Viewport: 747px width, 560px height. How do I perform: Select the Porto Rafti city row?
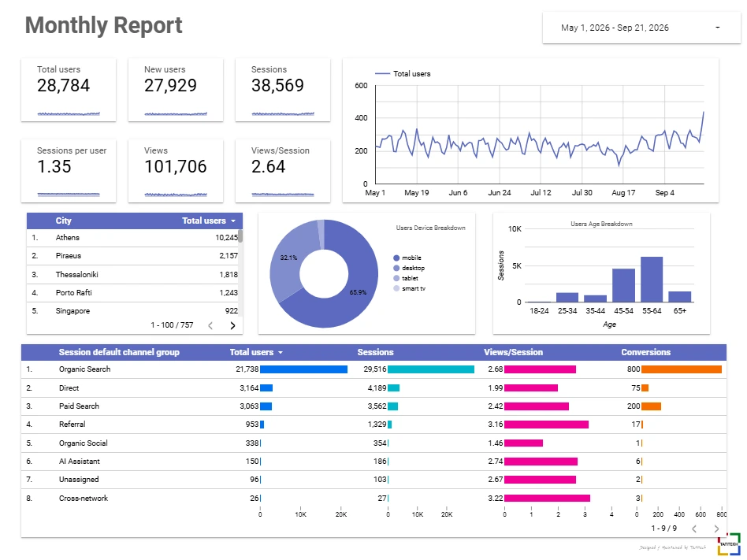132,293
